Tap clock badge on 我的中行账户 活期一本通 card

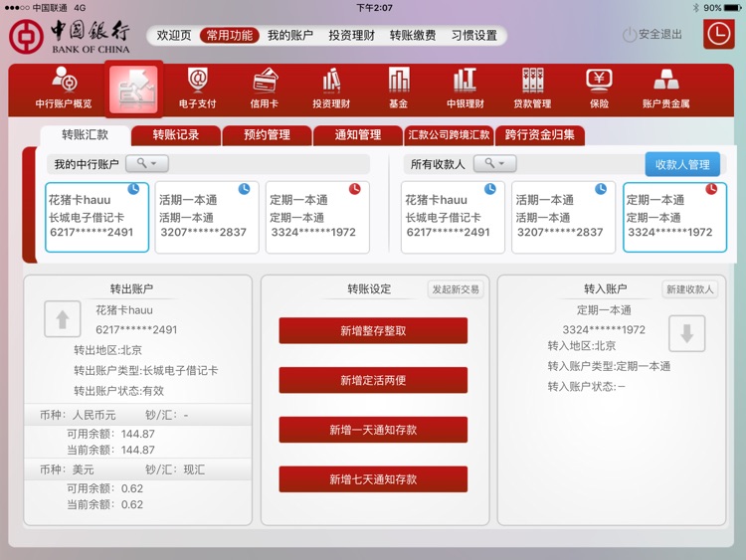tap(244, 189)
